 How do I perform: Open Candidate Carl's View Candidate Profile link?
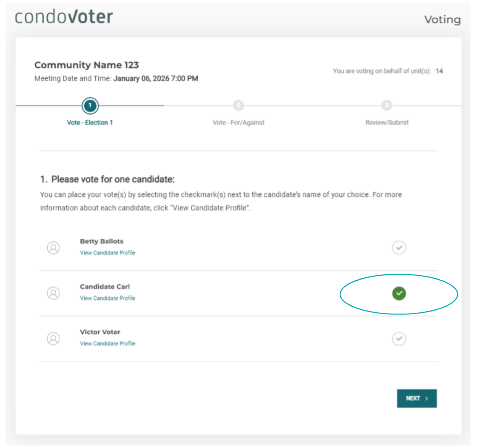pos(107,298)
